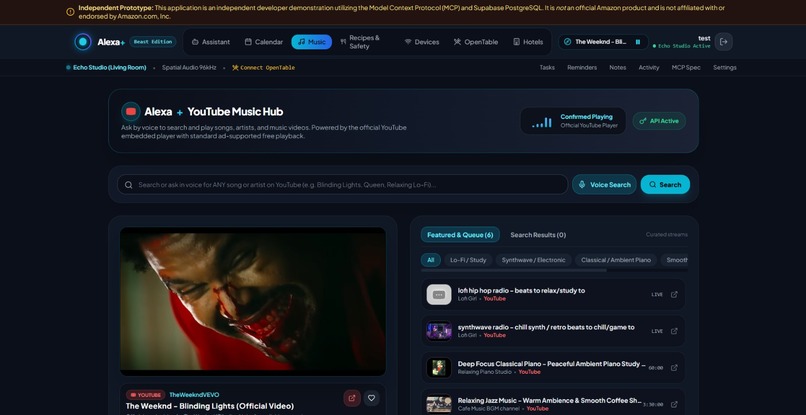
Task: Open the Hotels tab
Action: coord(528,42)
